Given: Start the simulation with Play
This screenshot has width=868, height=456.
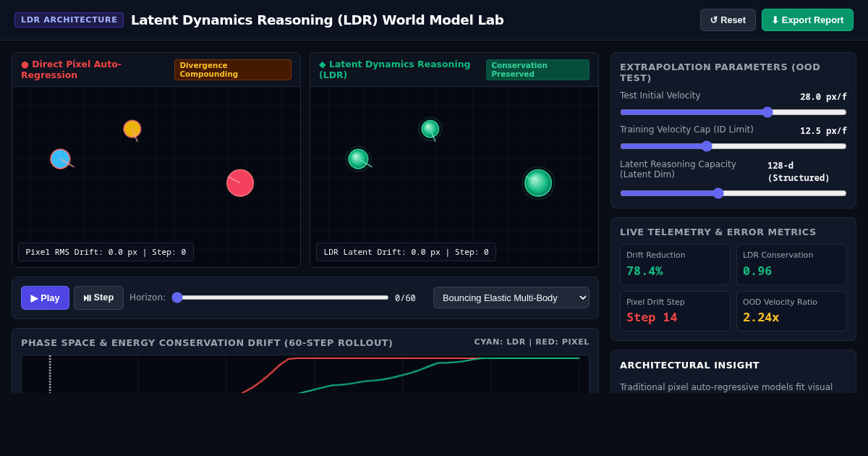Looking at the screenshot, I should 45,297.
